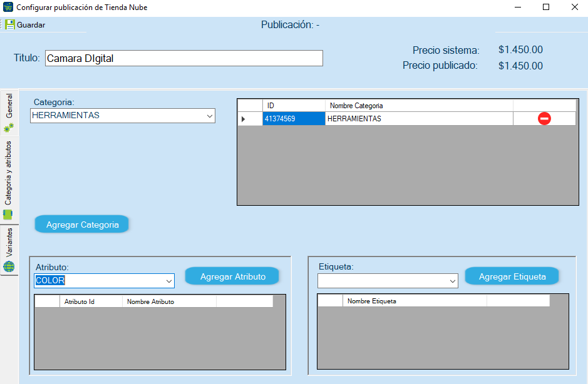
Task: Click the green notebook icon on the Categoria y atributos tab
Action: [8, 215]
